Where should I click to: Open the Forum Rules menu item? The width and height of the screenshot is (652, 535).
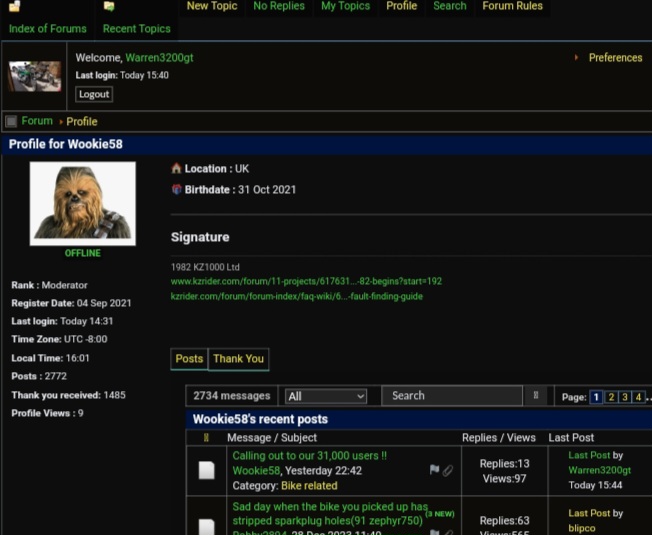pos(512,6)
